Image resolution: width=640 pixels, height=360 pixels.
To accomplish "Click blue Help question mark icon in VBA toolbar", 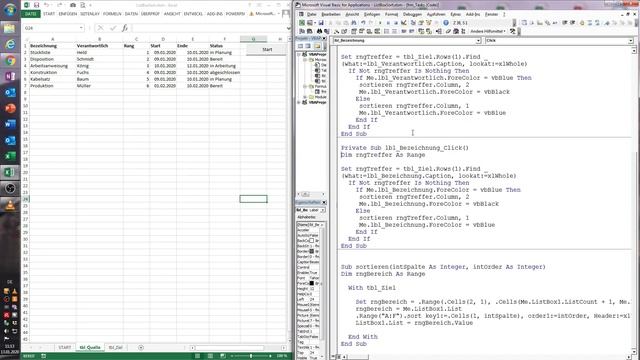I will [x=446, y=23].
